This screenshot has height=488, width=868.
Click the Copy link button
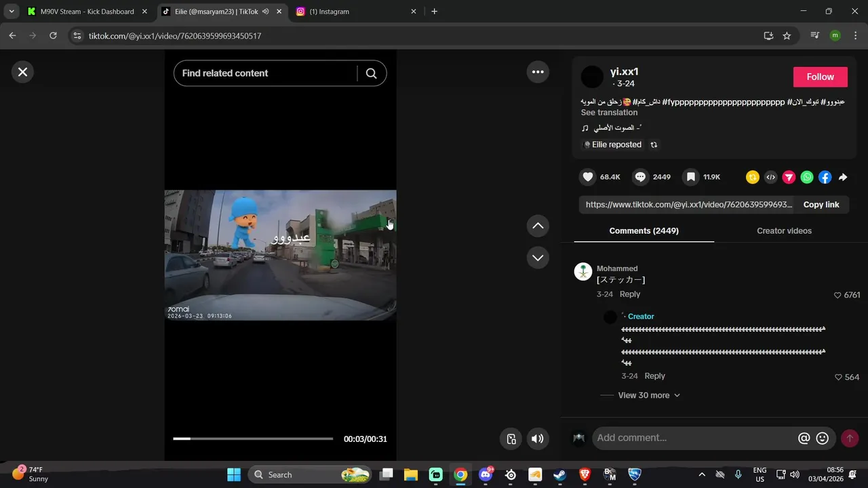(821, 205)
